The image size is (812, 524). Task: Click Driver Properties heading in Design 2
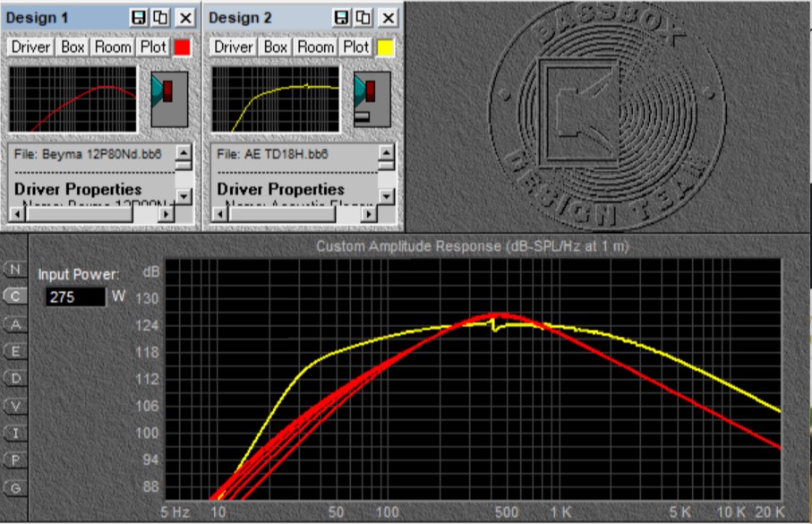281,189
